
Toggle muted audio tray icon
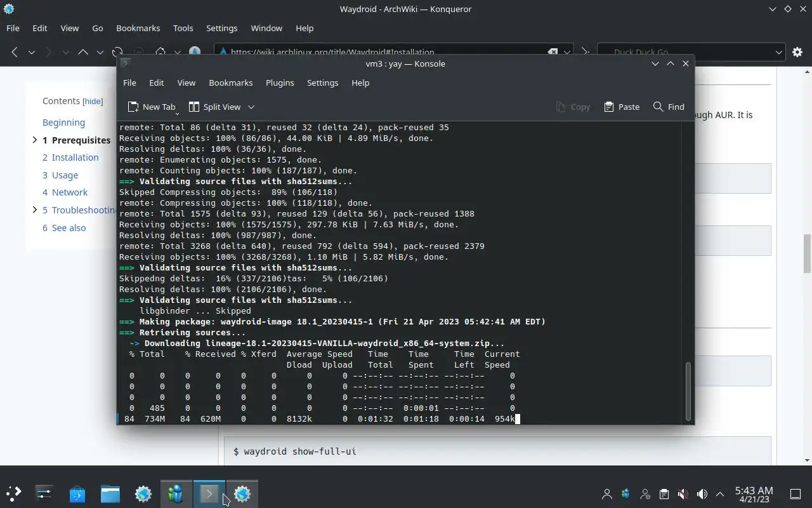[x=683, y=494]
